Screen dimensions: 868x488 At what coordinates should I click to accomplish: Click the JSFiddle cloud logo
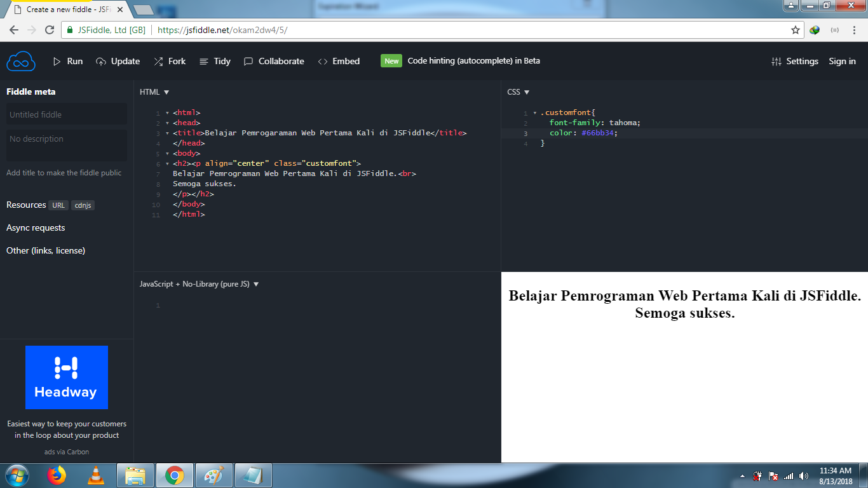[20, 61]
